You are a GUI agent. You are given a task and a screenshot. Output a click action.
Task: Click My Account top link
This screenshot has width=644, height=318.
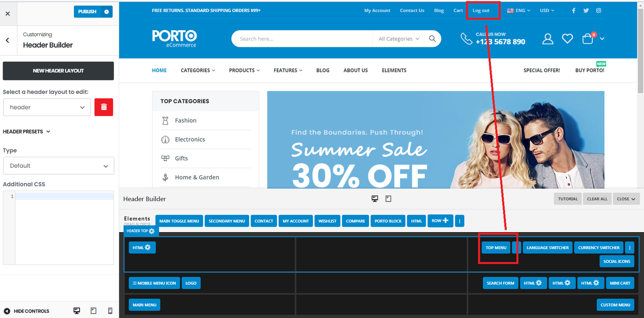[377, 10]
